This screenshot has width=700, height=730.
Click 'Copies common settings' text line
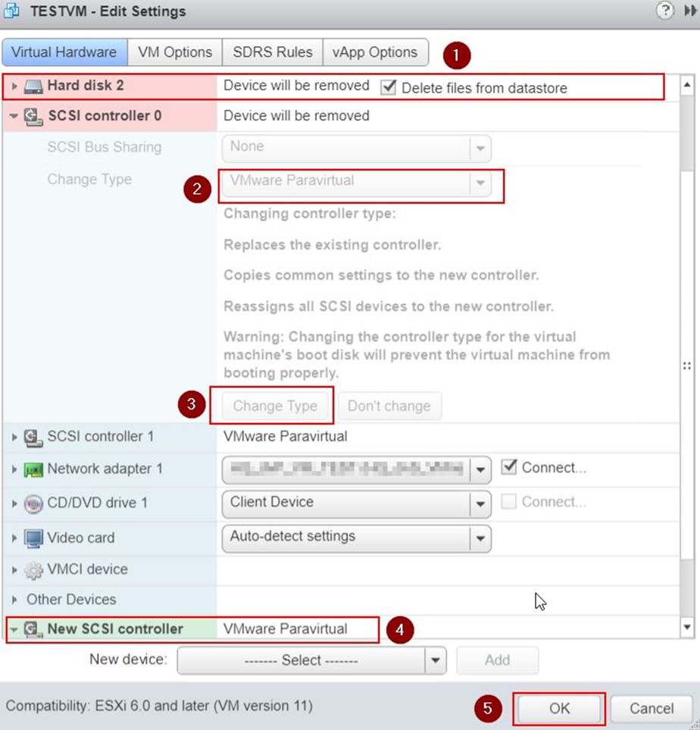click(x=381, y=275)
